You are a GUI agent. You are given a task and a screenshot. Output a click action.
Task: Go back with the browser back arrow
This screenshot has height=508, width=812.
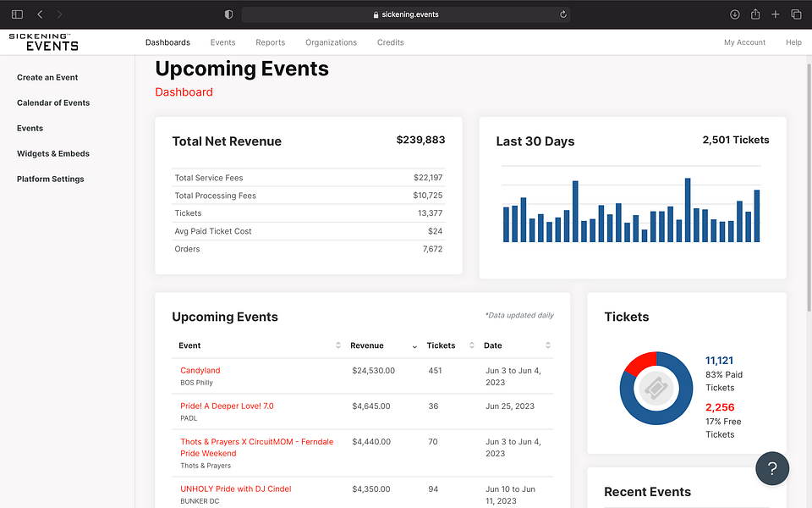pos(40,14)
